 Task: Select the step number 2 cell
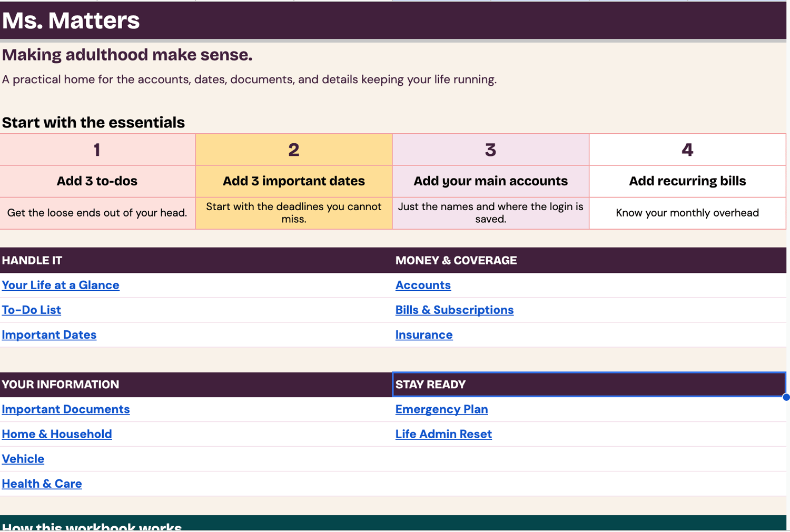(x=294, y=150)
